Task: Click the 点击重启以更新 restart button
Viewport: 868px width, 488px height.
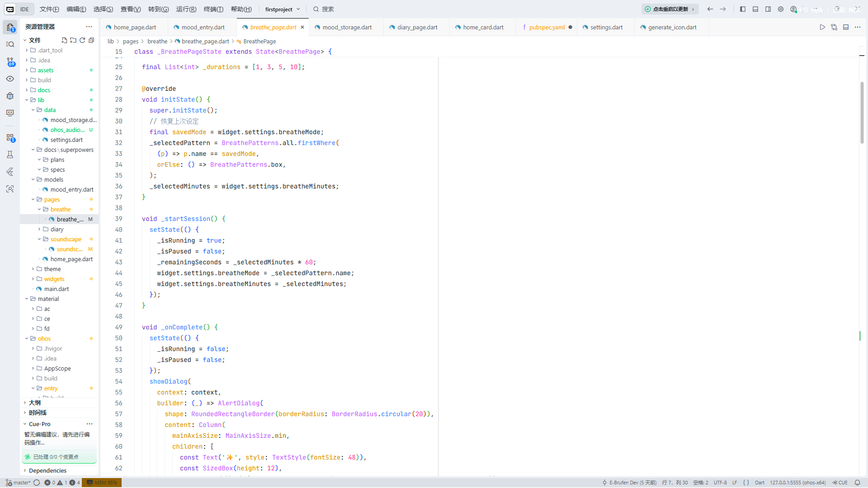Action: 670,9
